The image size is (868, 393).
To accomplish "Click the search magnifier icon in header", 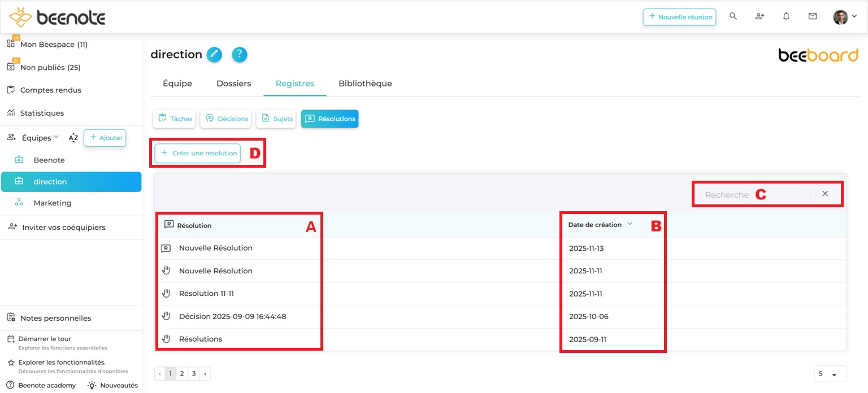I will pyautogui.click(x=733, y=16).
